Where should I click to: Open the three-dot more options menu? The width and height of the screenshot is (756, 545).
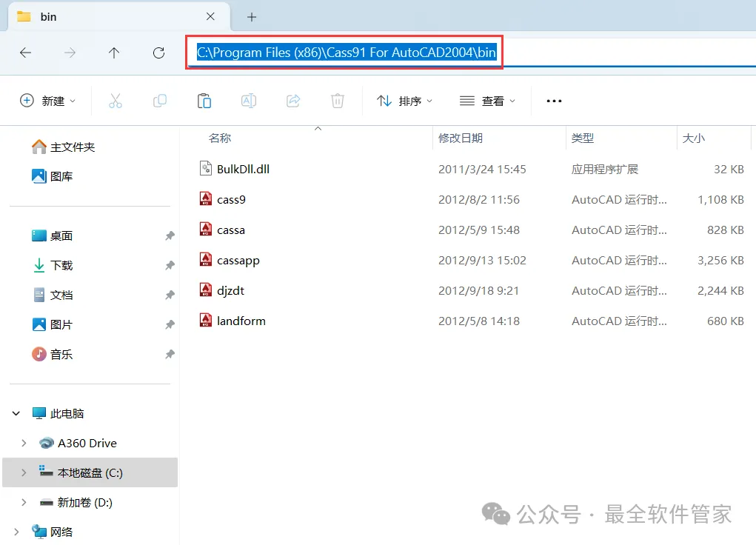tap(554, 101)
